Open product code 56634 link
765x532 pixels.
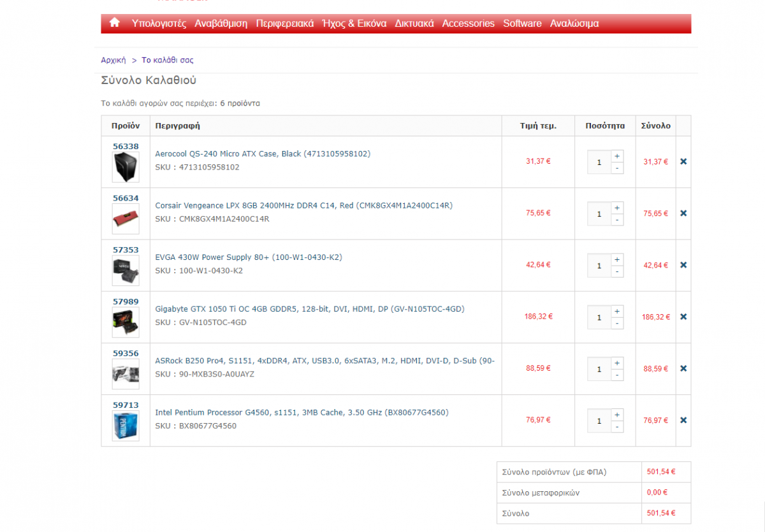pyautogui.click(x=126, y=198)
